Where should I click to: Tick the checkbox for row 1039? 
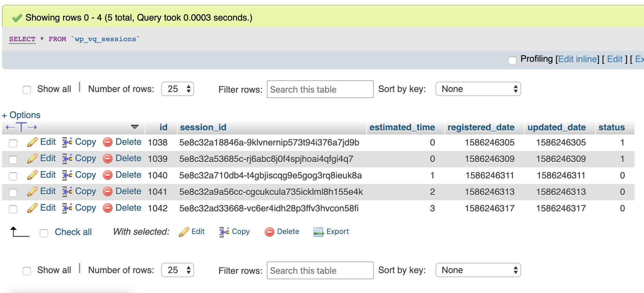(x=13, y=160)
